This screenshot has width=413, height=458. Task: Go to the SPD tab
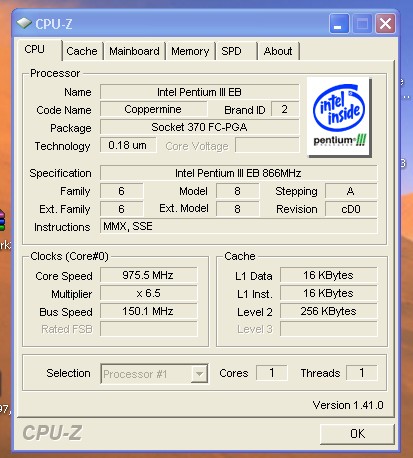tap(236, 51)
